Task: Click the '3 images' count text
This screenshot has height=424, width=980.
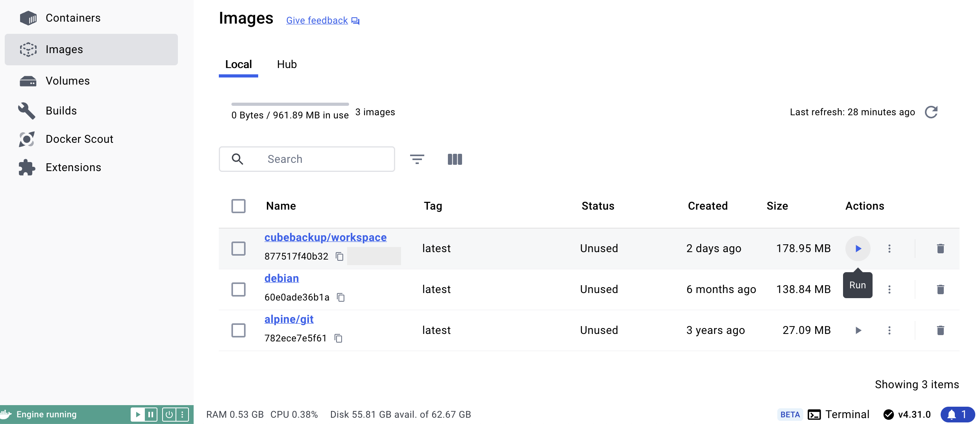Action: pyautogui.click(x=375, y=112)
